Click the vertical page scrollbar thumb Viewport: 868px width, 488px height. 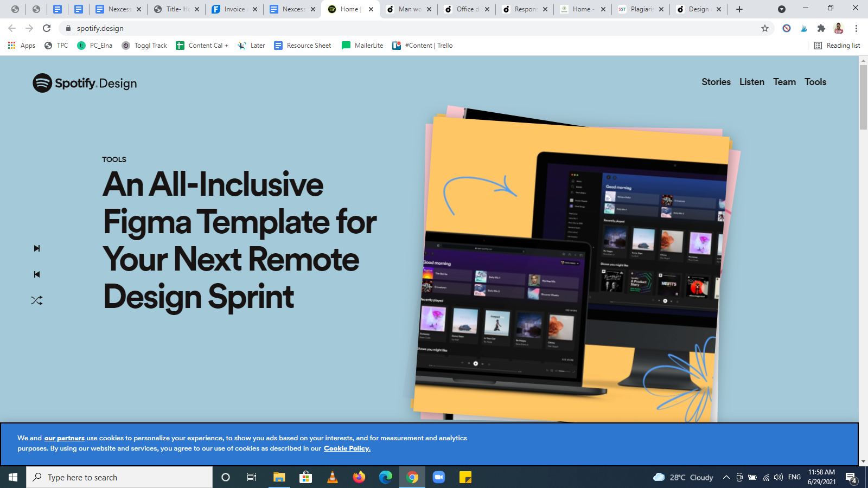tap(863, 98)
